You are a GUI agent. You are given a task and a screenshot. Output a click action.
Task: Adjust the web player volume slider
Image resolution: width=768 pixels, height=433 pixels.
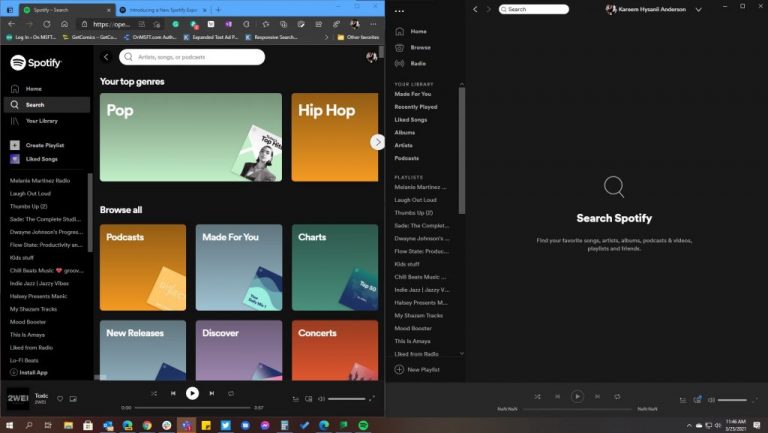coord(347,399)
